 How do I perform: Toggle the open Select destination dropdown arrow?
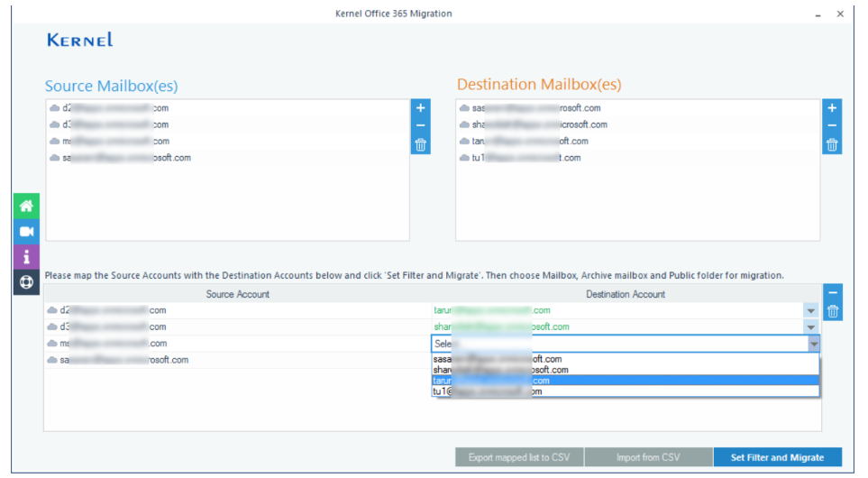(x=813, y=344)
